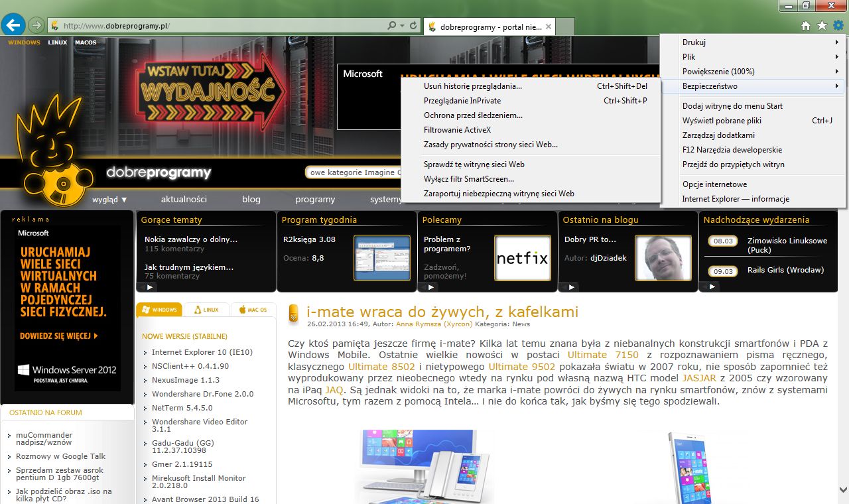Go to aktualności in site navigation
The width and height of the screenshot is (849, 504).
(184, 199)
